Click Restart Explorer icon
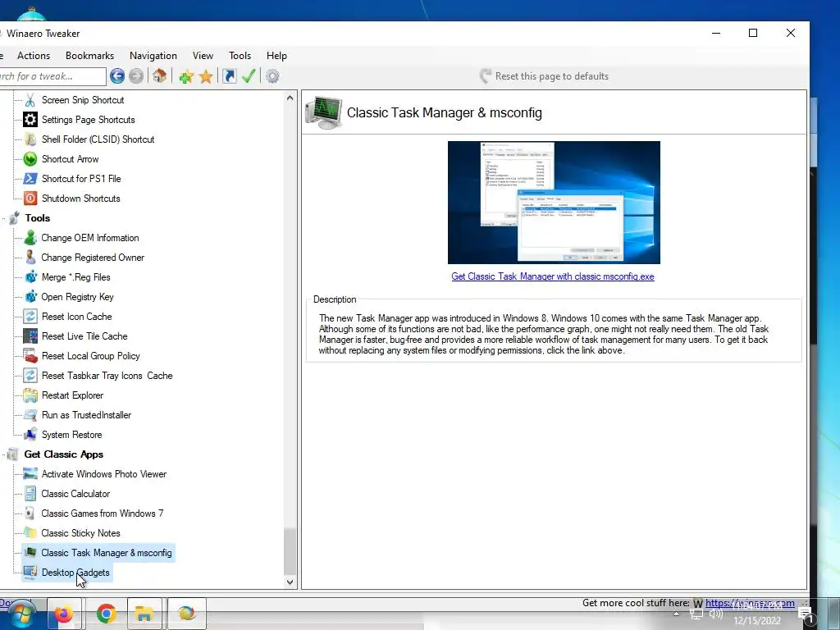Screen dimensions: 840x630 tap(30, 395)
